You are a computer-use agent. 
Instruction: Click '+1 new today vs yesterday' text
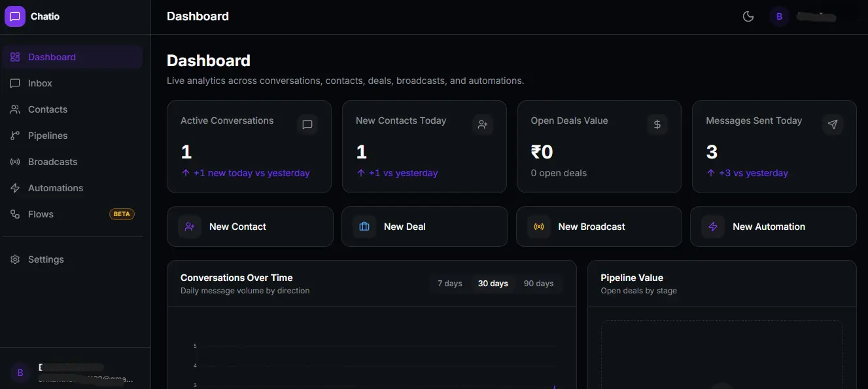pos(252,173)
